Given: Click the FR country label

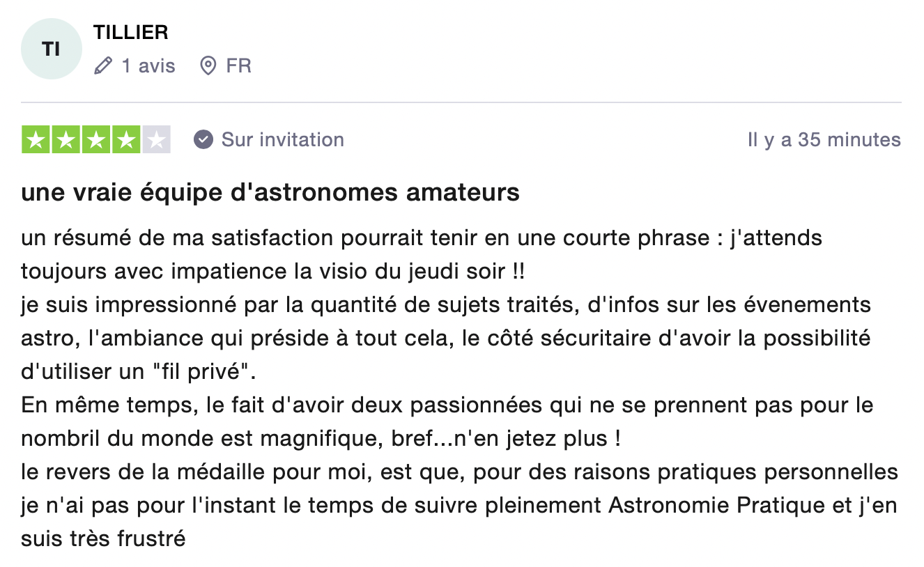Looking at the screenshot, I should click(x=238, y=66).
